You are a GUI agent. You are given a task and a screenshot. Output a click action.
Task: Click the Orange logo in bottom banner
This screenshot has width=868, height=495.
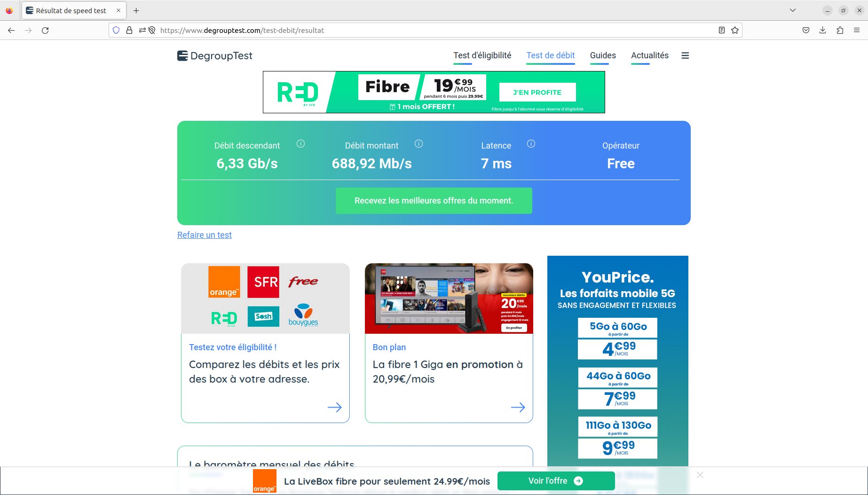tap(265, 481)
